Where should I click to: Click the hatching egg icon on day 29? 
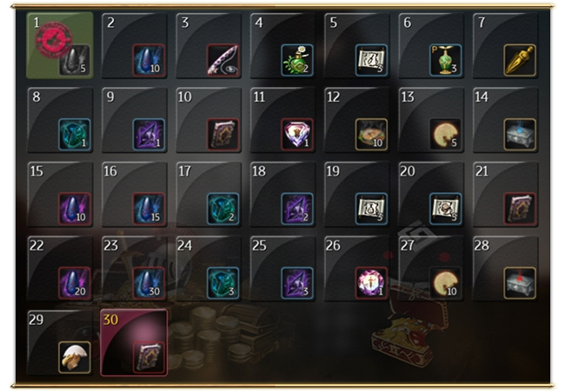[75, 357]
